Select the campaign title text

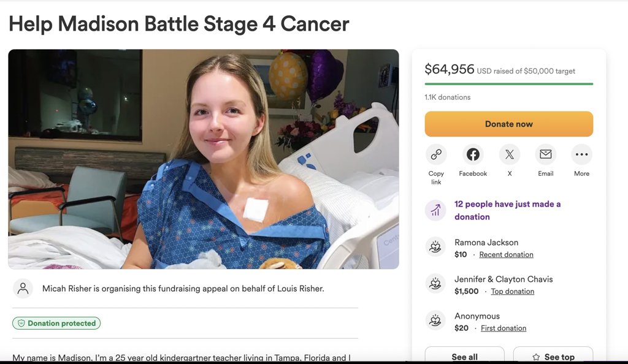tap(178, 23)
